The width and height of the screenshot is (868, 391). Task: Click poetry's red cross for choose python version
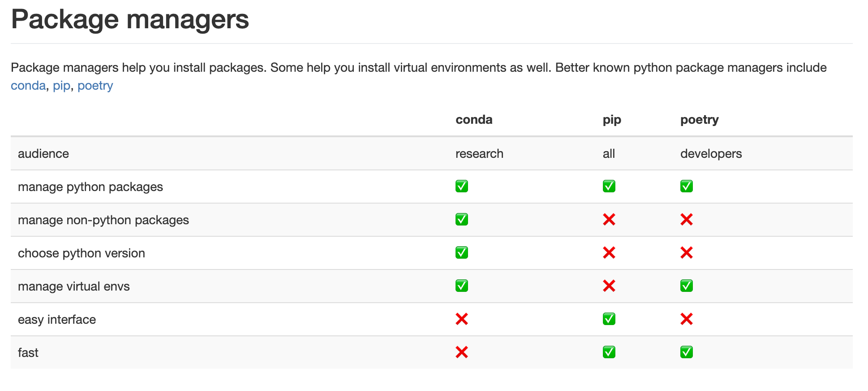pos(687,252)
